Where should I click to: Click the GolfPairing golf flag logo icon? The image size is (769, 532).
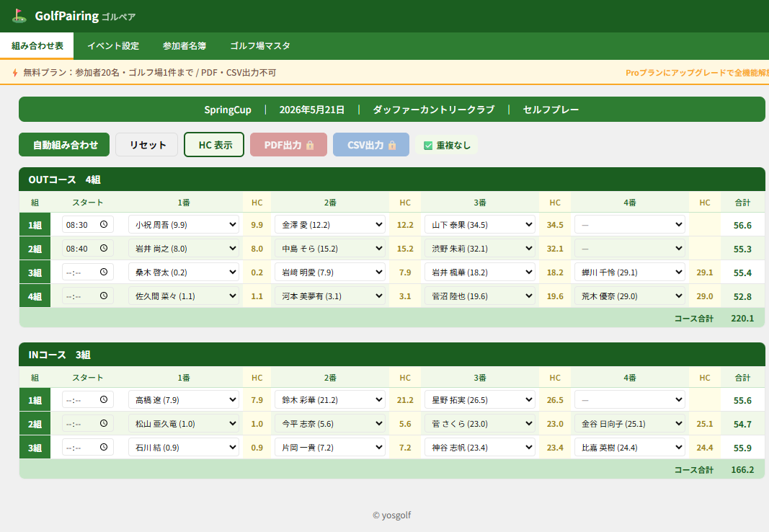[x=19, y=16]
